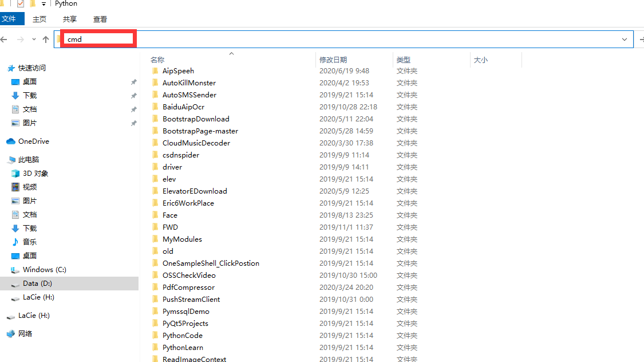The image size is (644, 362).
Task: Click pin icon next to pinned 文档
Action: click(x=134, y=110)
